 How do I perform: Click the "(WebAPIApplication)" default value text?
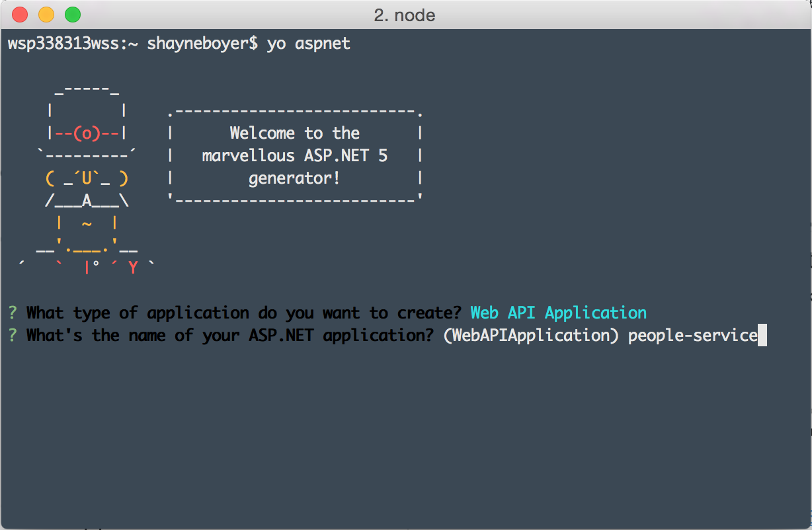(x=532, y=335)
